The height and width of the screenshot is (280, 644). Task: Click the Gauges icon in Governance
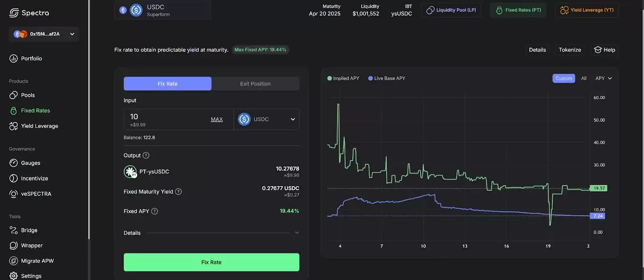coord(13,163)
